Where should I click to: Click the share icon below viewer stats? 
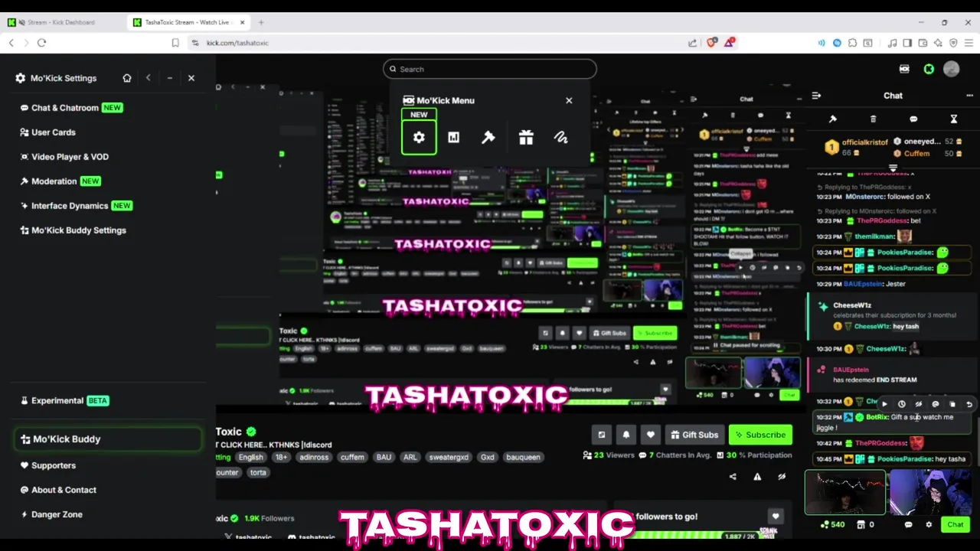pos(733,477)
